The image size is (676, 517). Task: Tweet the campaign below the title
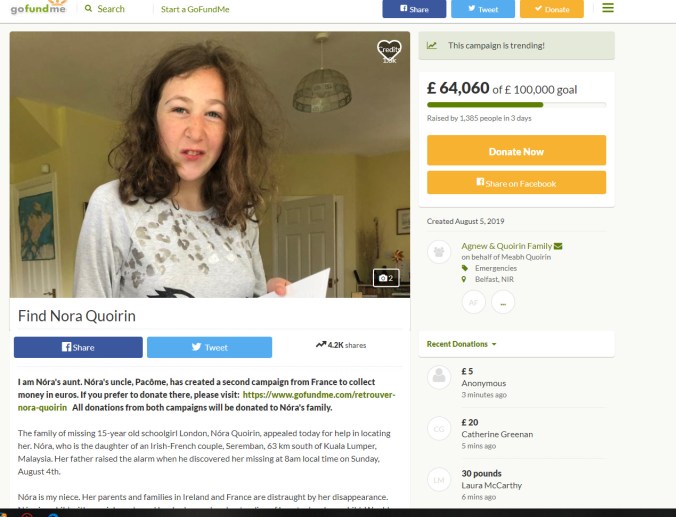pyautogui.click(x=210, y=347)
